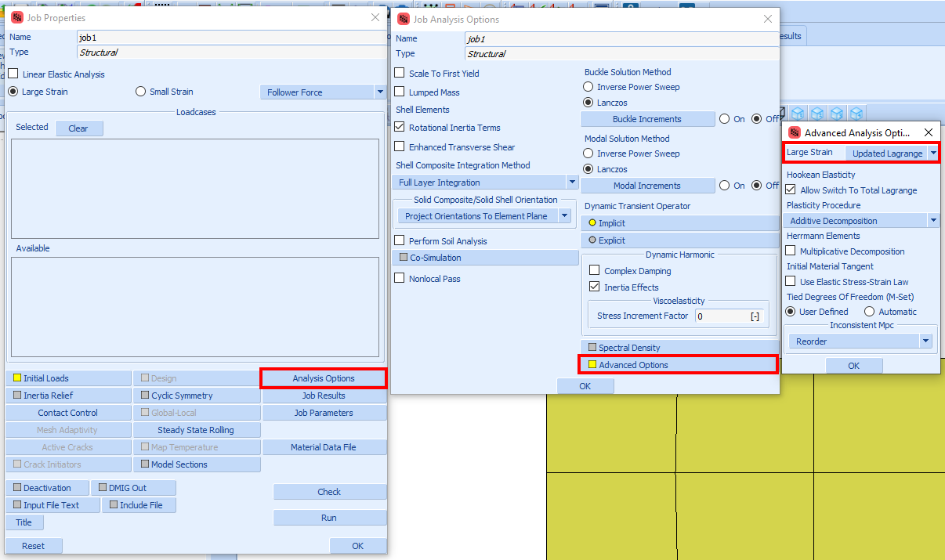Check Use Elastic Stress-Strain Law
The width and height of the screenshot is (945, 560).
pos(791,282)
